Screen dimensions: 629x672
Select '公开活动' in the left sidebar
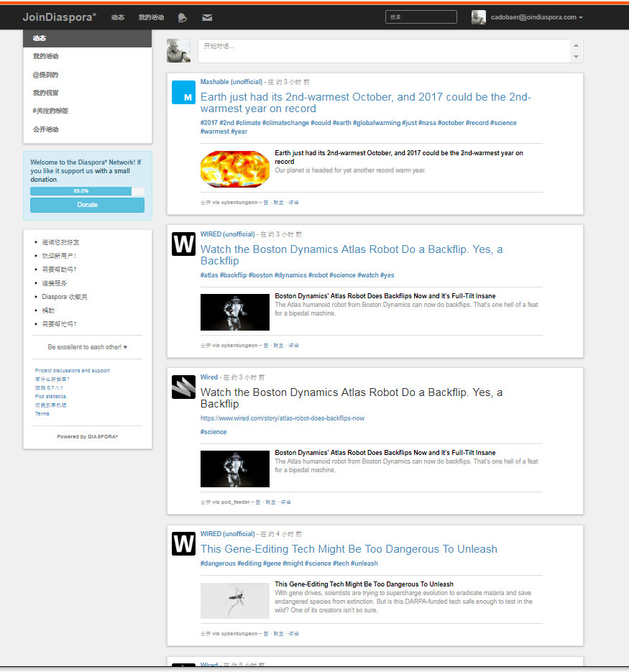click(x=46, y=129)
